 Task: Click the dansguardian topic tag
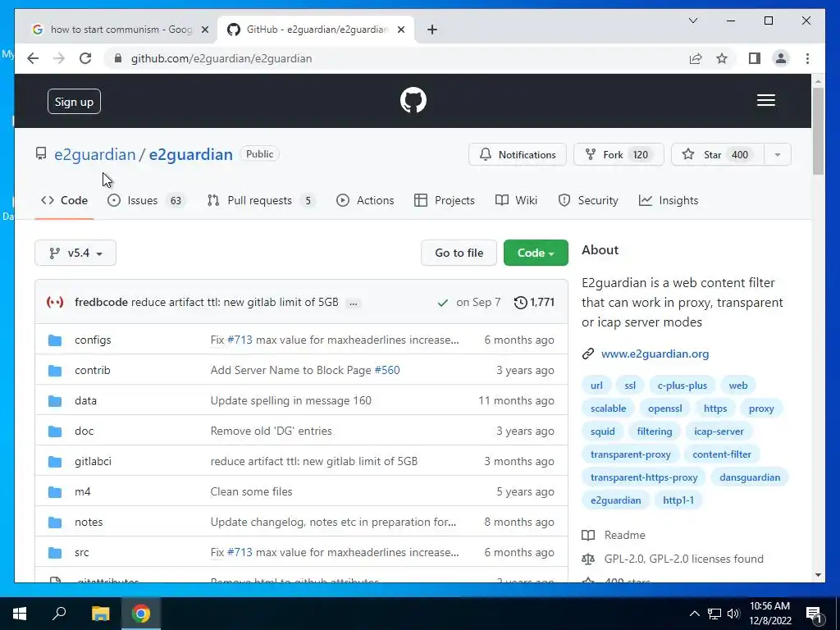[x=750, y=478]
